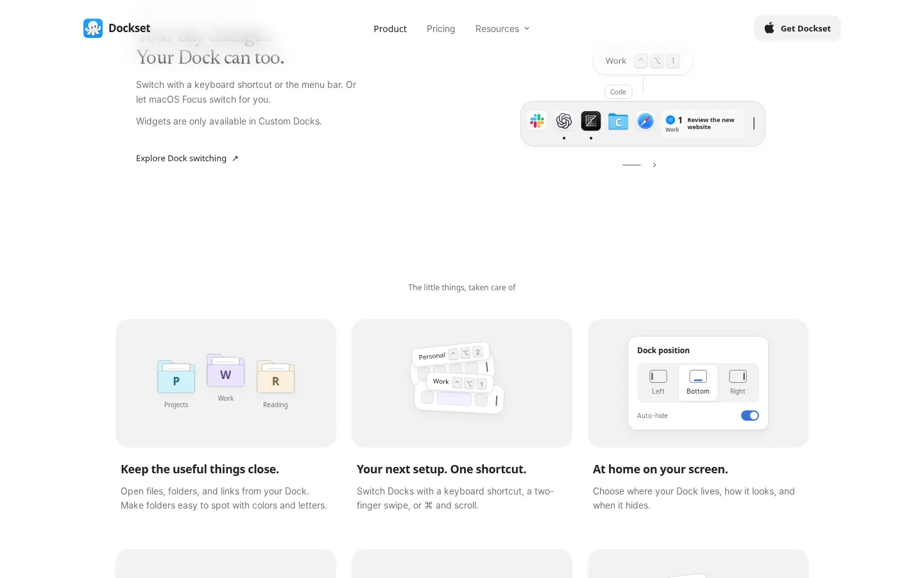Click The little things, taken care of caption
This screenshot has height=578, width=924.
[x=462, y=288]
